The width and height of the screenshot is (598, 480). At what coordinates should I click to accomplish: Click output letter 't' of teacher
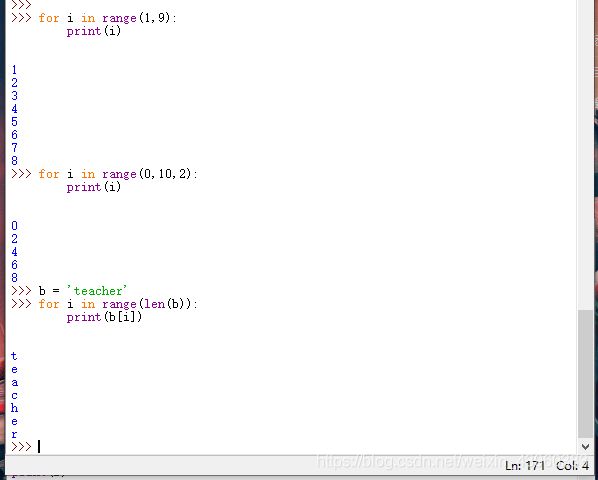click(x=14, y=356)
